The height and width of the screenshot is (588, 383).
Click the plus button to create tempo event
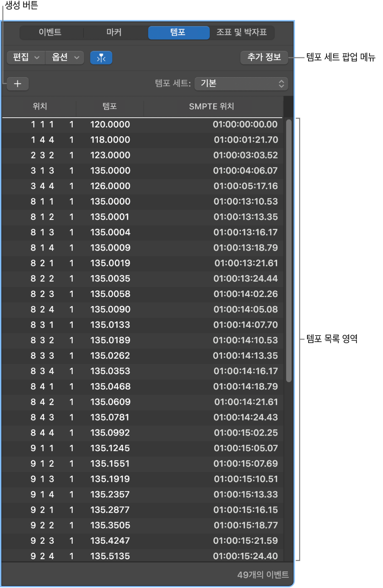coord(18,84)
